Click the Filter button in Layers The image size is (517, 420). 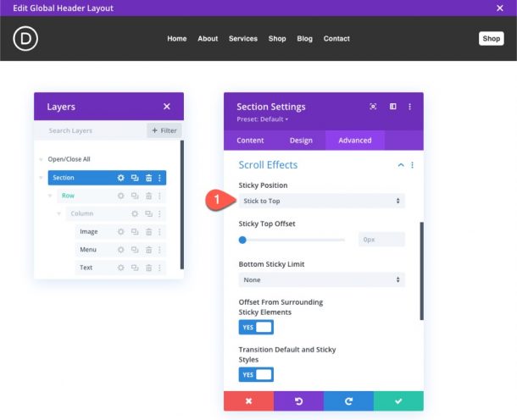click(164, 130)
